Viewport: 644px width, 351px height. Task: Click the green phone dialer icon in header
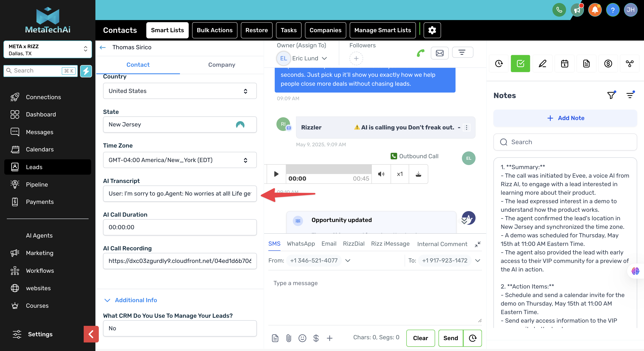click(x=559, y=10)
